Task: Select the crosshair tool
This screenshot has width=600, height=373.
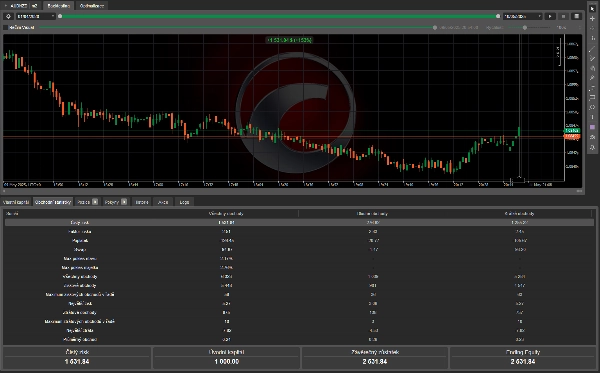Action: pyautogui.click(x=592, y=18)
